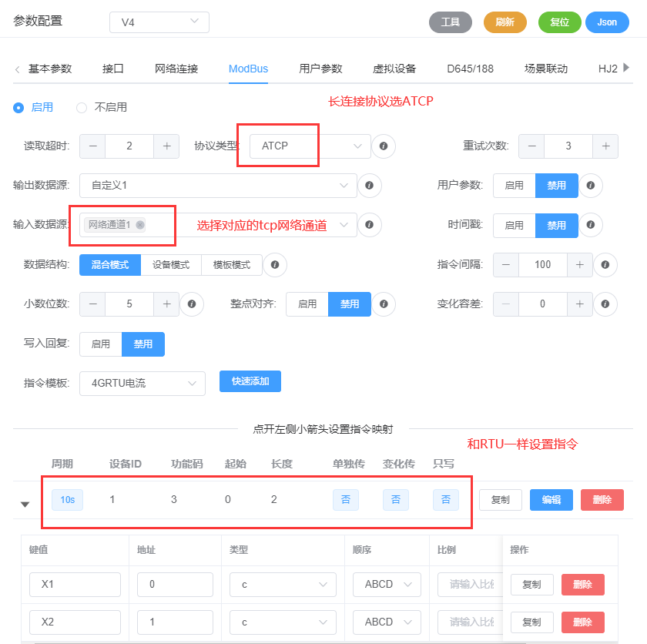Image resolution: width=647 pixels, height=644 pixels.
Task: Click the orange 刷新 button
Action: tap(505, 22)
